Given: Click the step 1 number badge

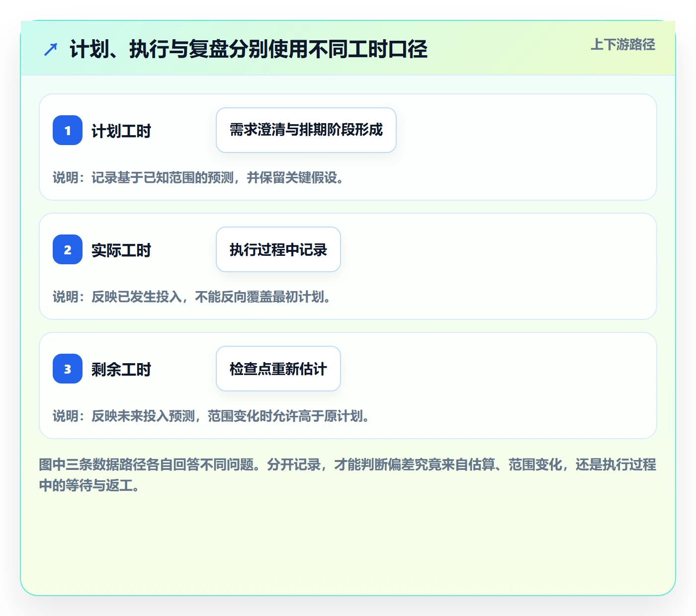Looking at the screenshot, I should (x=68, y=130).
